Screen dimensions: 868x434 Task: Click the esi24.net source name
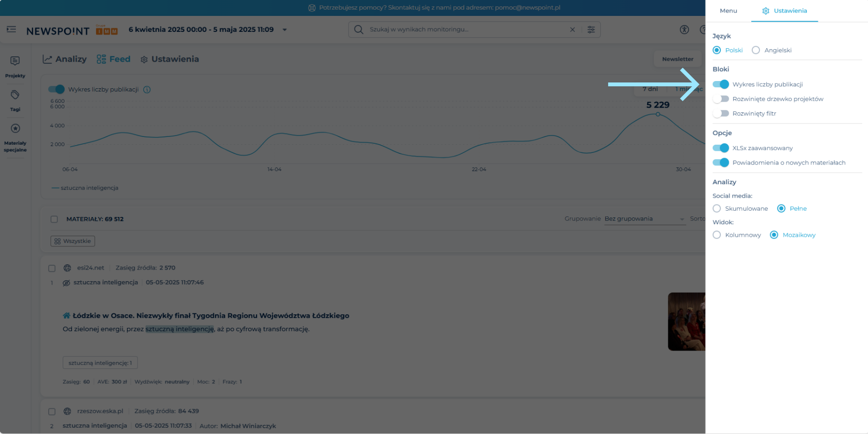91,268
